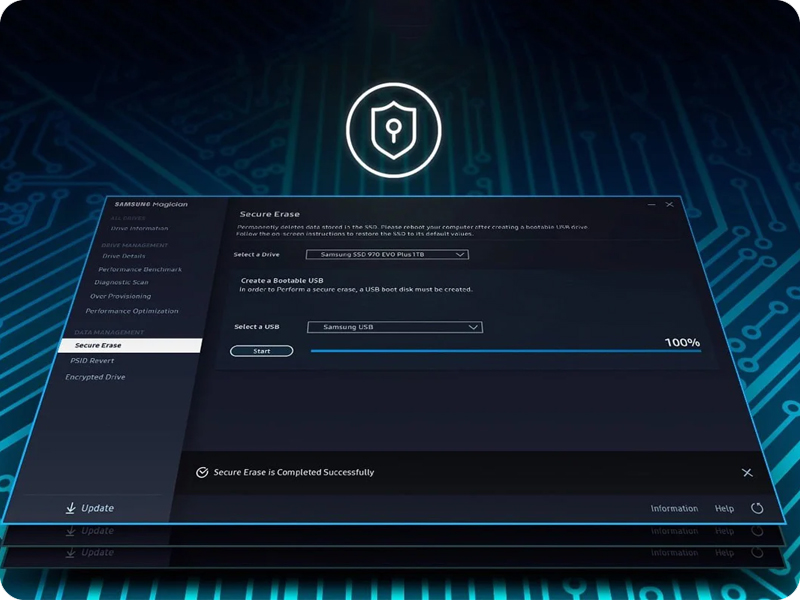Open the Diagnostic Scan page
This screenshot has width=800, height=600.
[x=120, y=282]
